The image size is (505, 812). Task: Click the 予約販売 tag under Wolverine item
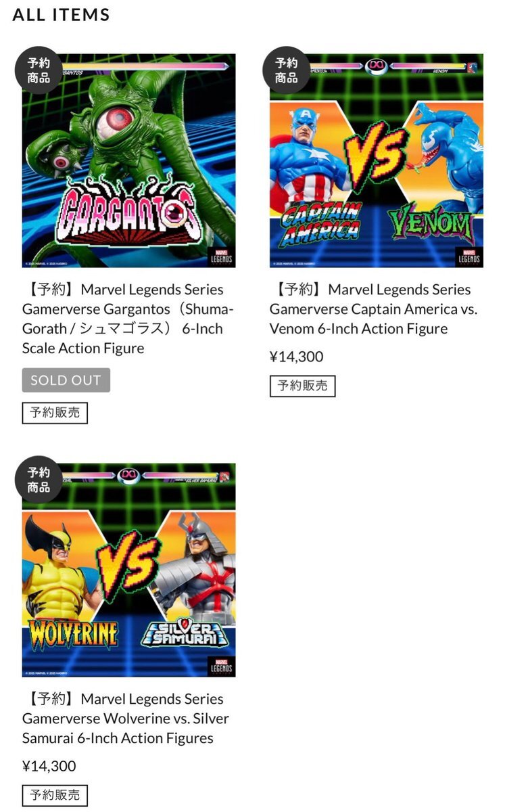pyautogui.click(x=55, y=795)
